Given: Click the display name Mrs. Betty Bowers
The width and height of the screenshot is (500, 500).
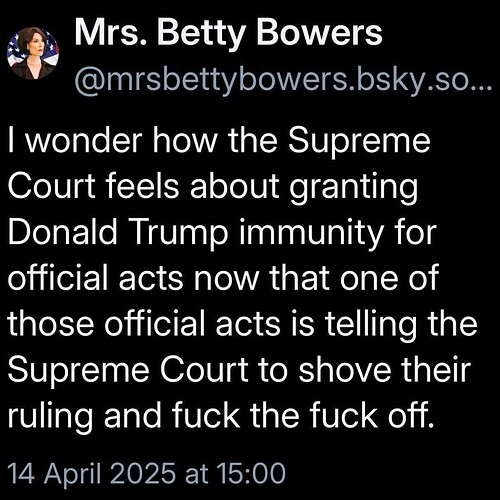Looking at the screenshot, I should tap(228, 34).
